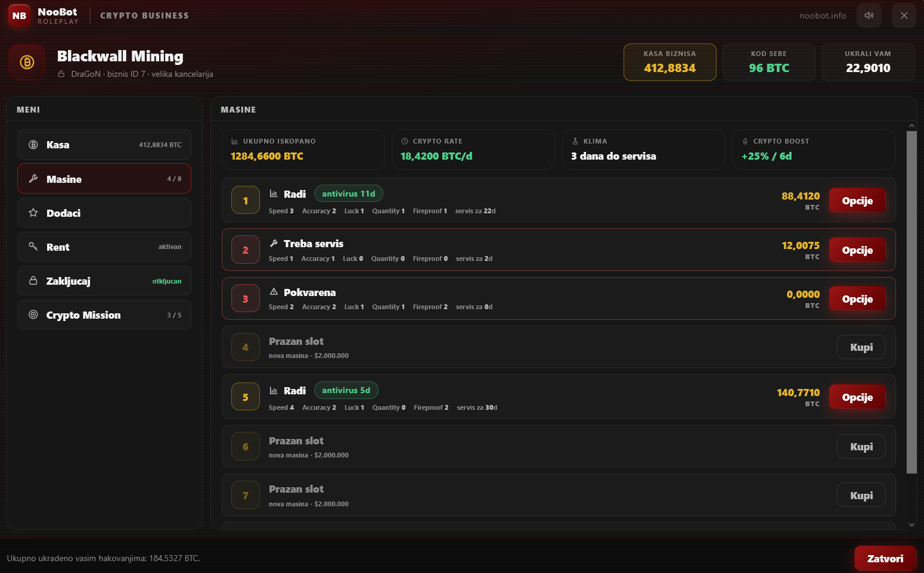
Task: Open the Kasa menu item
Action: pos(104,145)
